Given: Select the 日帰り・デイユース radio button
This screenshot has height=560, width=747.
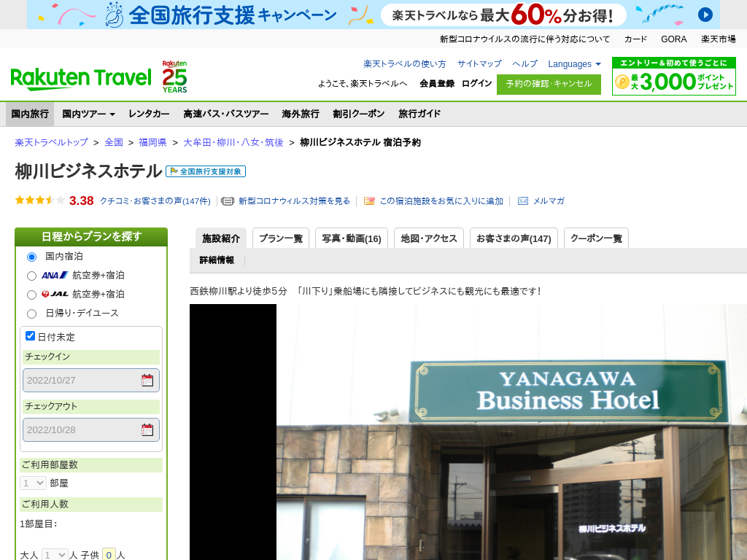Looking at the screenshot, I should (31, 314).
